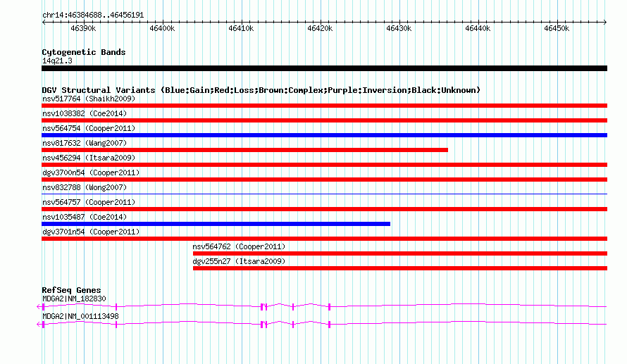
Task: Click the red bar under nsv817632
Action: [244, 150]
